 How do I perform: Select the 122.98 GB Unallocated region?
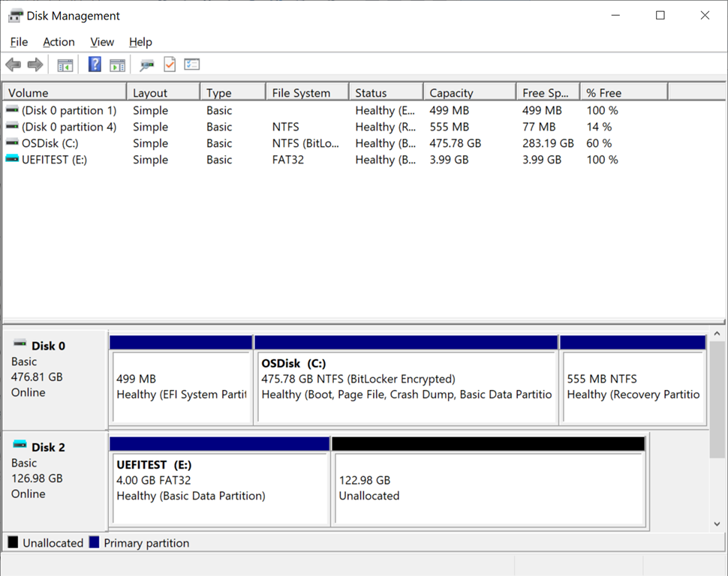click(488, 487)
